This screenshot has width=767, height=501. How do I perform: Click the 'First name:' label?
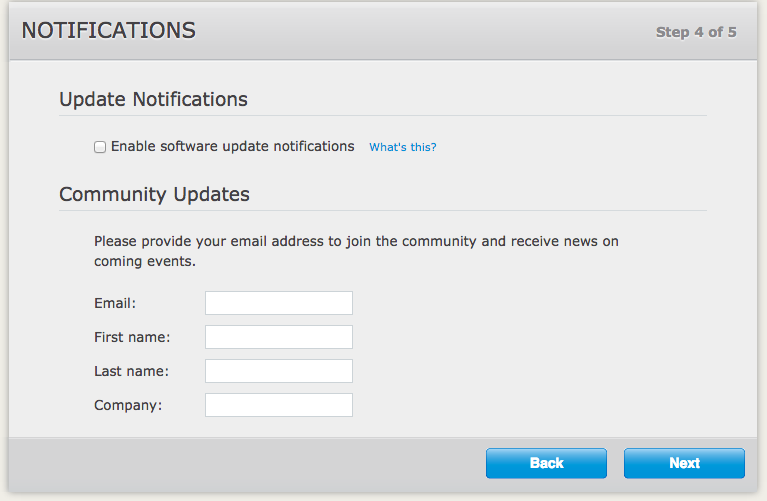[x=132, y=337]
